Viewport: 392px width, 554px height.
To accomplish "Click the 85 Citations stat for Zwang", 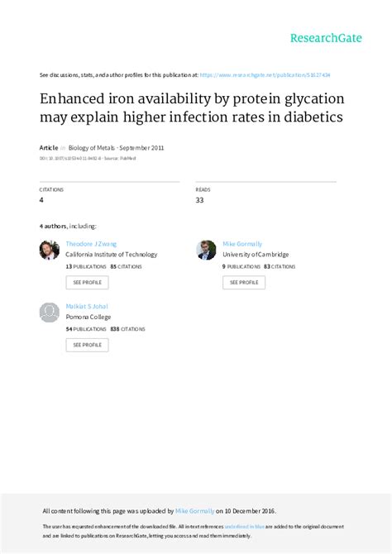I will (x=126, y=266).
